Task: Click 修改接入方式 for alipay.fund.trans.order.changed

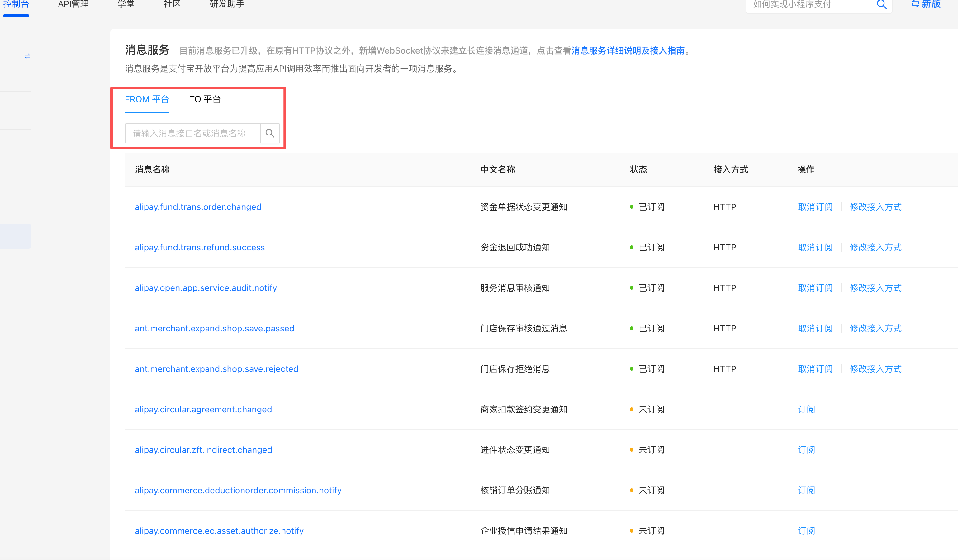Action: click(875, 207)
